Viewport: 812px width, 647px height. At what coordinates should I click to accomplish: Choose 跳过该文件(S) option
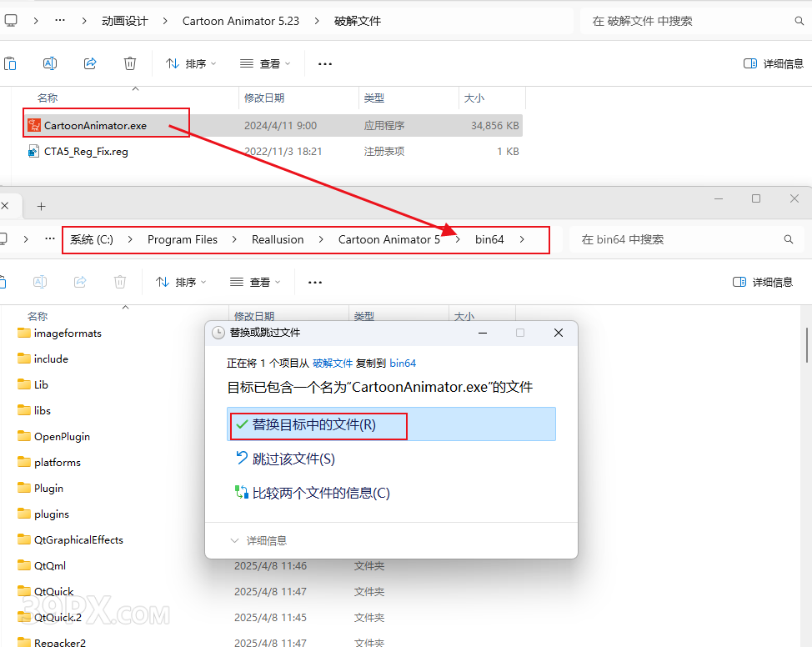(x=293, y=459)
